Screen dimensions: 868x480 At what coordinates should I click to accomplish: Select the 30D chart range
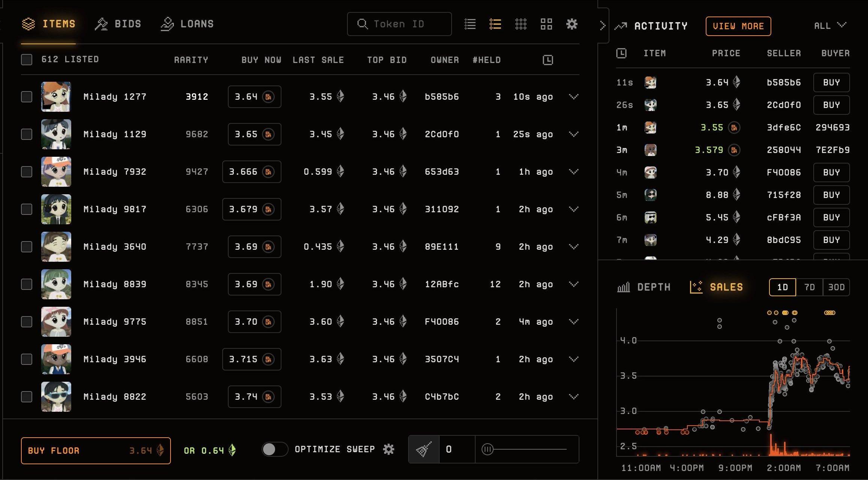pyautogui.click(x=836, y=287)
